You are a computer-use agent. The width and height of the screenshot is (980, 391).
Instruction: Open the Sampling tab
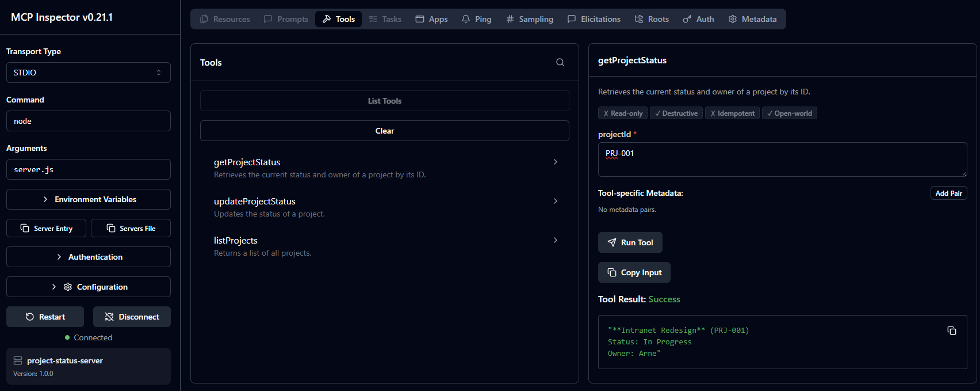pyautogui.click(x=530, y=19)
